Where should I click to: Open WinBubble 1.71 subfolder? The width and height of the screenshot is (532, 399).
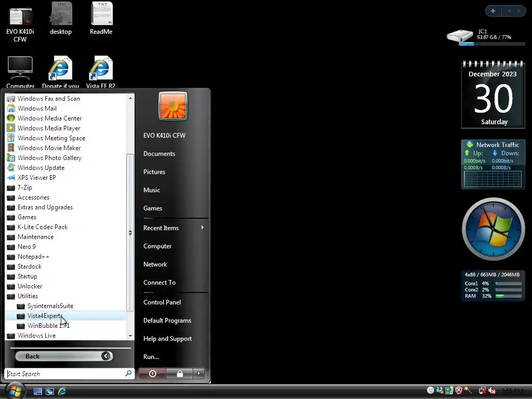point(65,326)
